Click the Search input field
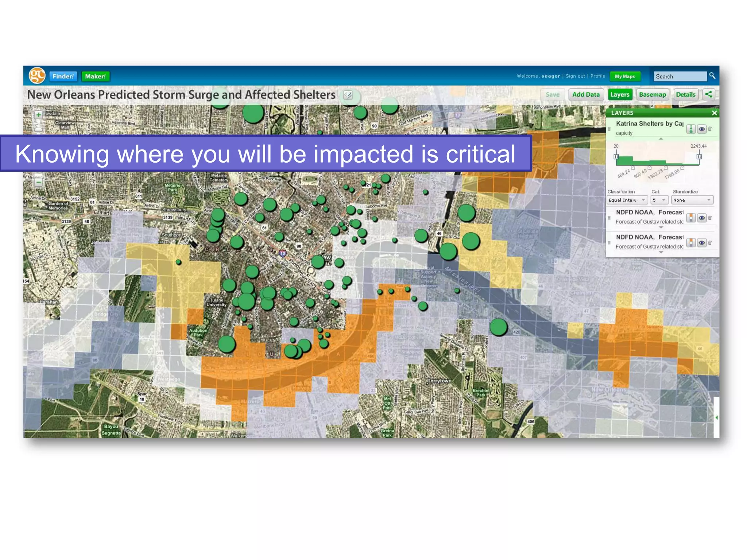This screenshot has width=747, height=560. pos(680,76)
